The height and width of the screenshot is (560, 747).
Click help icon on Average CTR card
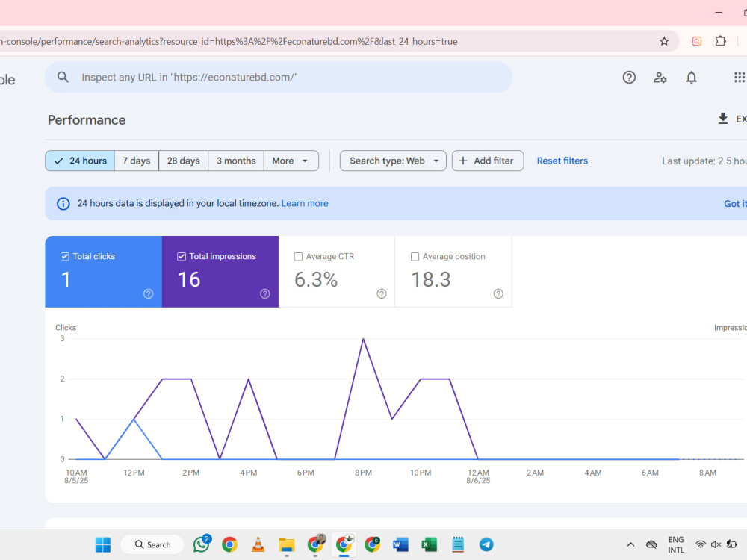click(x=382, y=293)
